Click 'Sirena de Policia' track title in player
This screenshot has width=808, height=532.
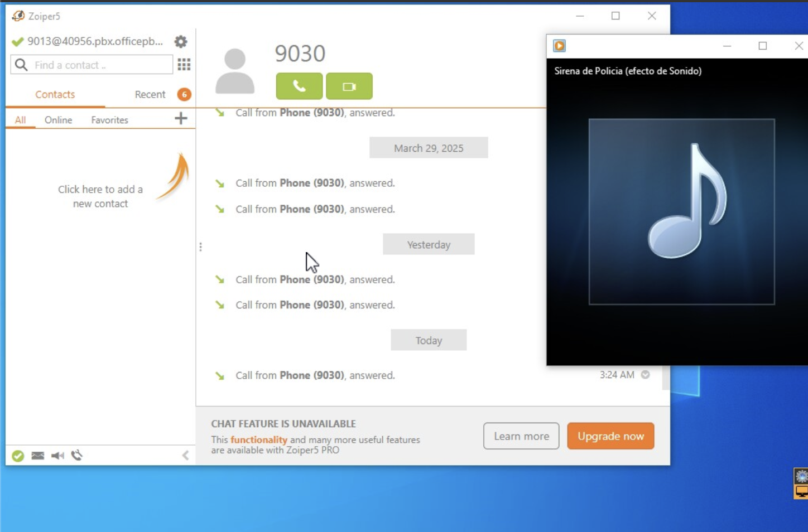tap(628, 71)
